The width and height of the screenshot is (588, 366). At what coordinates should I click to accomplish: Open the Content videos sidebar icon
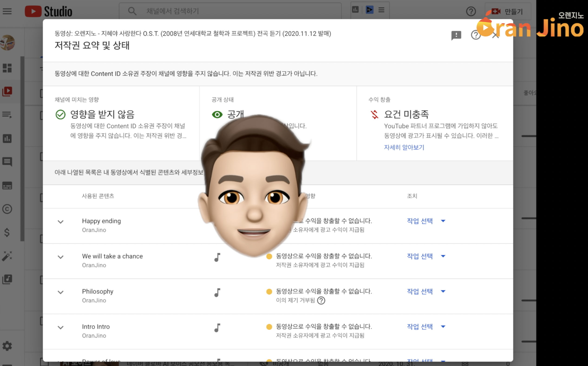(7, 91)
